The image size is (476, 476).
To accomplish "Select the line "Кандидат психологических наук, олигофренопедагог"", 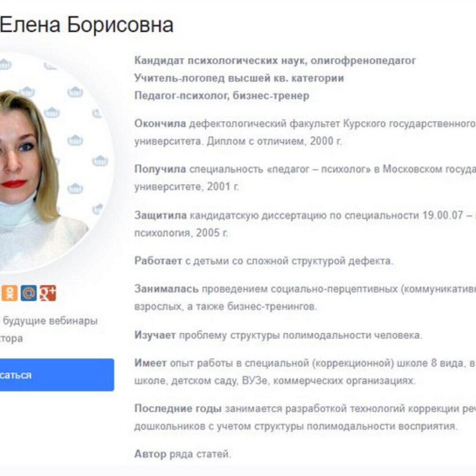I will pos(275,61).
